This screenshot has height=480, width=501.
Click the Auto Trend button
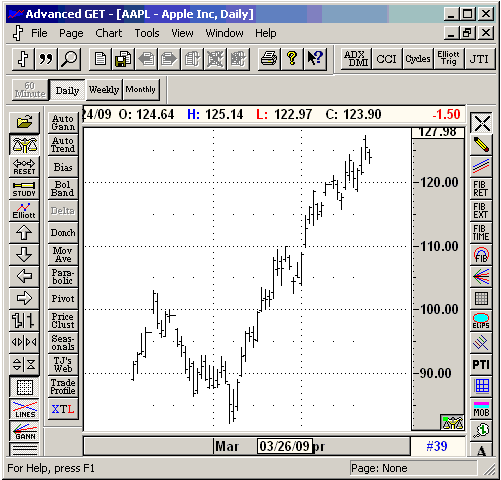tap(63, 145)
